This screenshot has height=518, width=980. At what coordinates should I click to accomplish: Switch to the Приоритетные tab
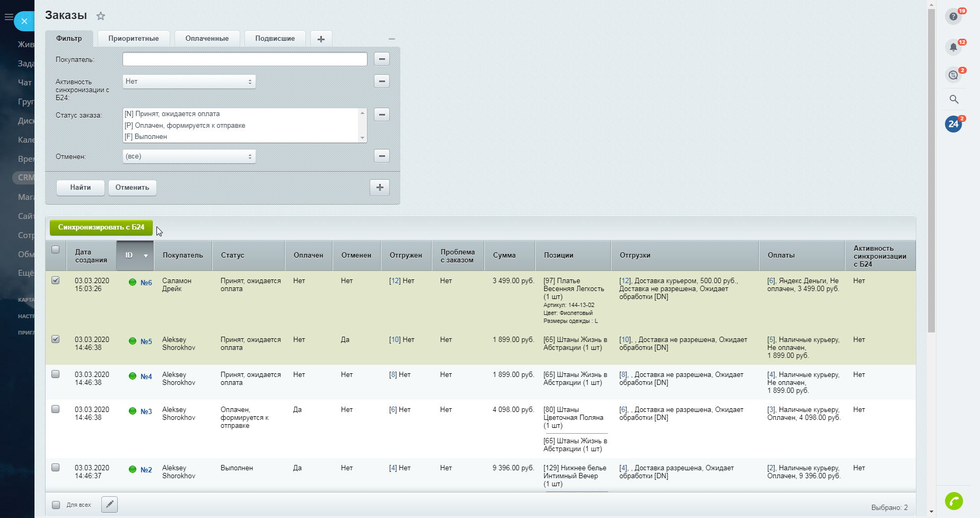(134, 39)
